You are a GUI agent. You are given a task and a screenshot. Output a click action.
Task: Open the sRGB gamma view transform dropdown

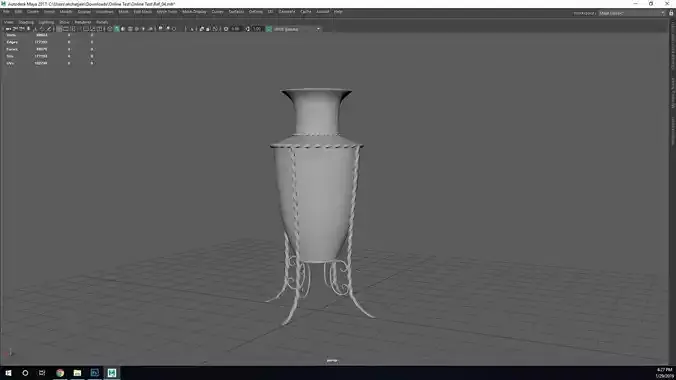pyautogui.click(x=297, y=29)
